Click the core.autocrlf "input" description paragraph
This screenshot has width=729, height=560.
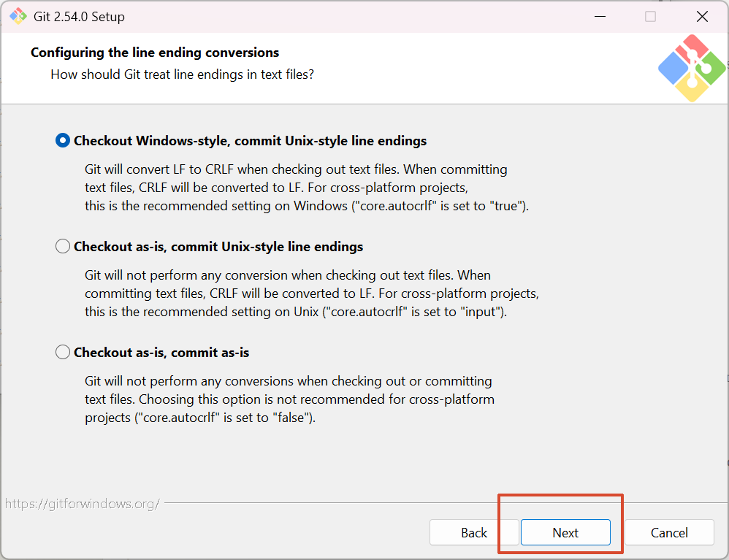311,294
